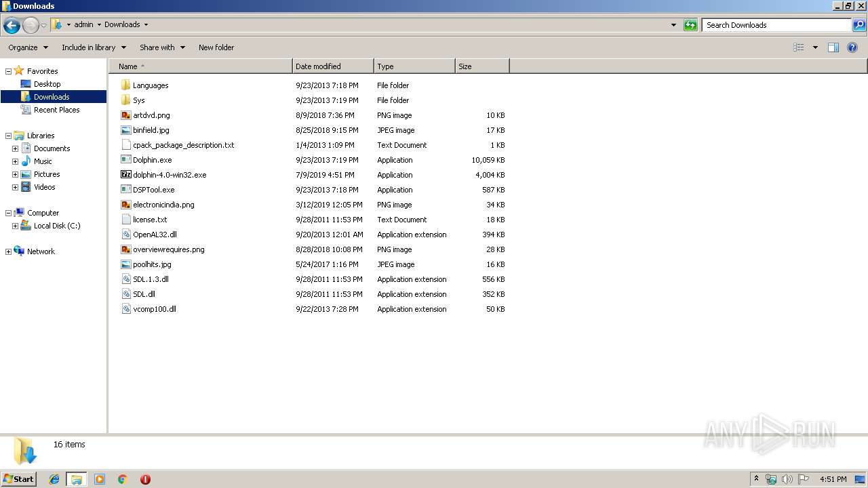Select Downloads in Favorites
Screen dimensions: 868x488
click(x=53, y=97)
